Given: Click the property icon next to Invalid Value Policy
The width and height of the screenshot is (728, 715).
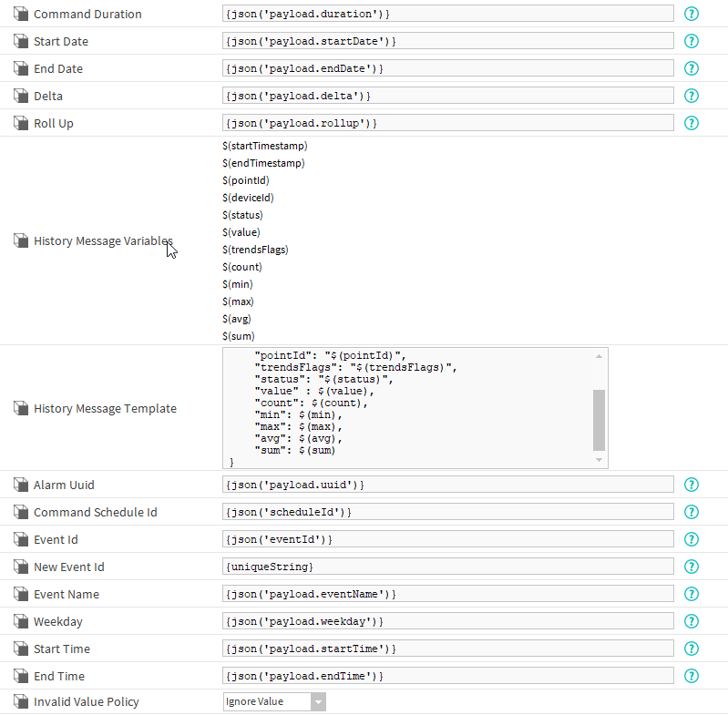Looking at the screenshot, I should click(x=21, y=702).
